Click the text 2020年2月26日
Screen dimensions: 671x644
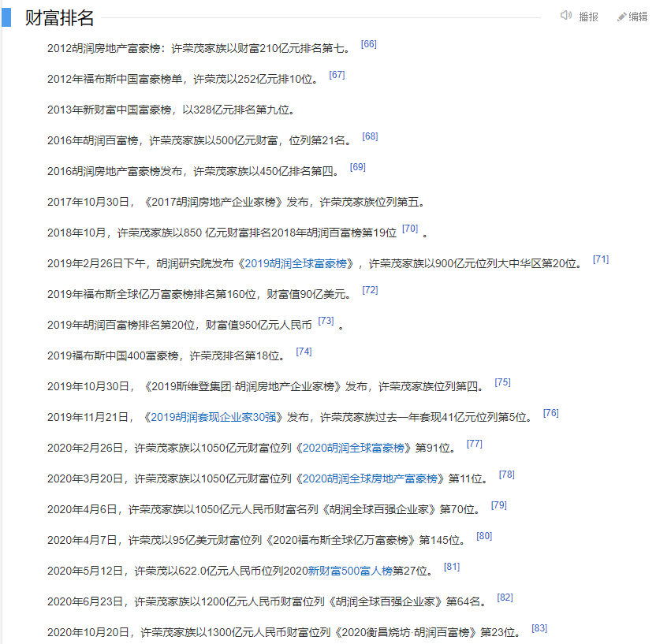(85, 448)
